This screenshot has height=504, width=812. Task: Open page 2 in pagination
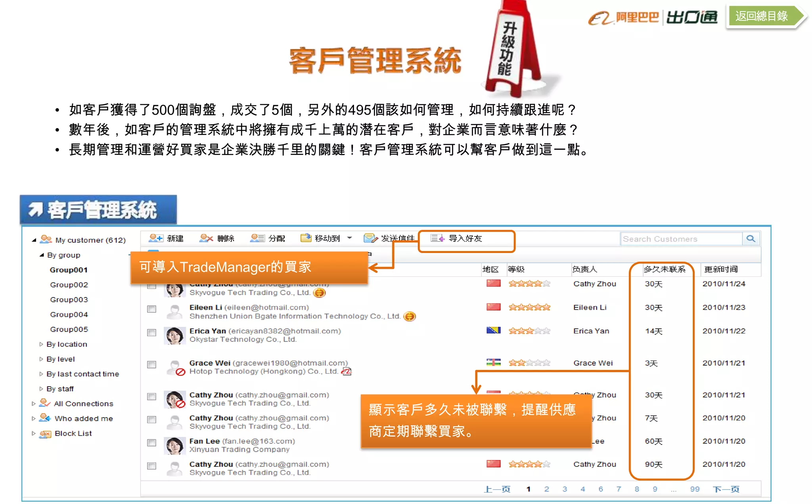(x=547, y=489)
